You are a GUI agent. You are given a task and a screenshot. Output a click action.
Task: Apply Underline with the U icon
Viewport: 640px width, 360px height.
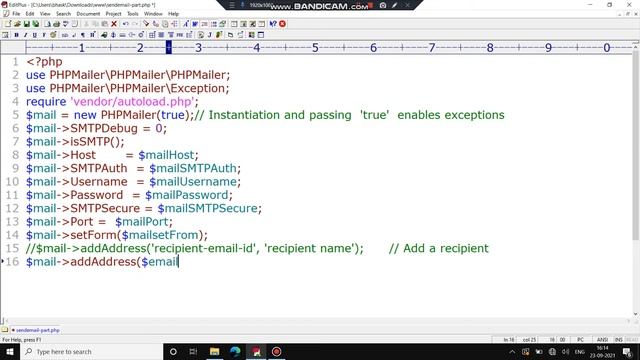point(35,35)
